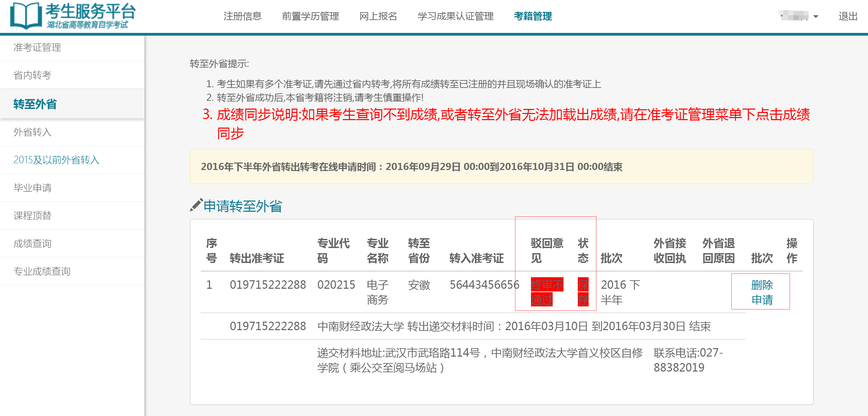
Task: Open 专业成绩查询 in the sidebar
Action: 42,271
